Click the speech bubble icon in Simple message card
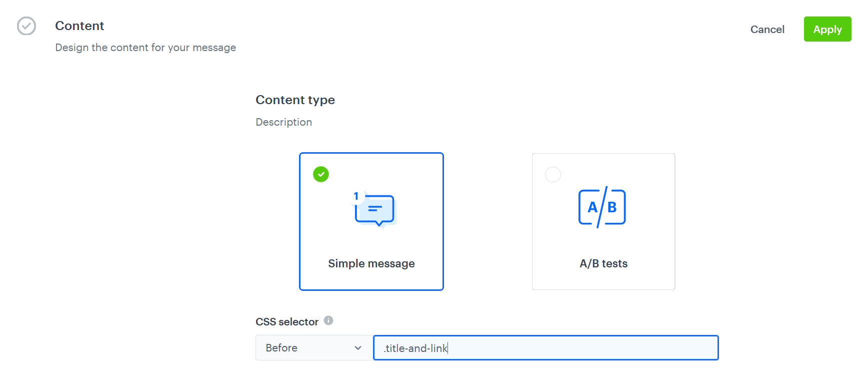Viewport: 868px width, 376px height. point(375,210)
